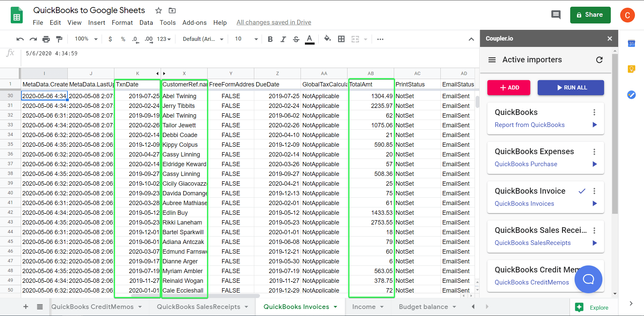Open the QuickBooks Expenses three-dot menu
This screenshot has height=316, width=644.
[x=594, y=152]
